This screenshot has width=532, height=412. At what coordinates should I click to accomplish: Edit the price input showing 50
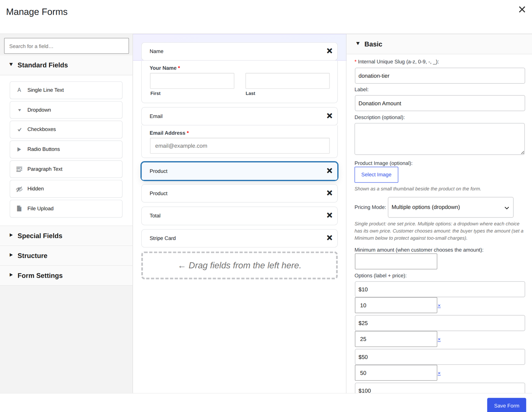(x=396, y=373)
